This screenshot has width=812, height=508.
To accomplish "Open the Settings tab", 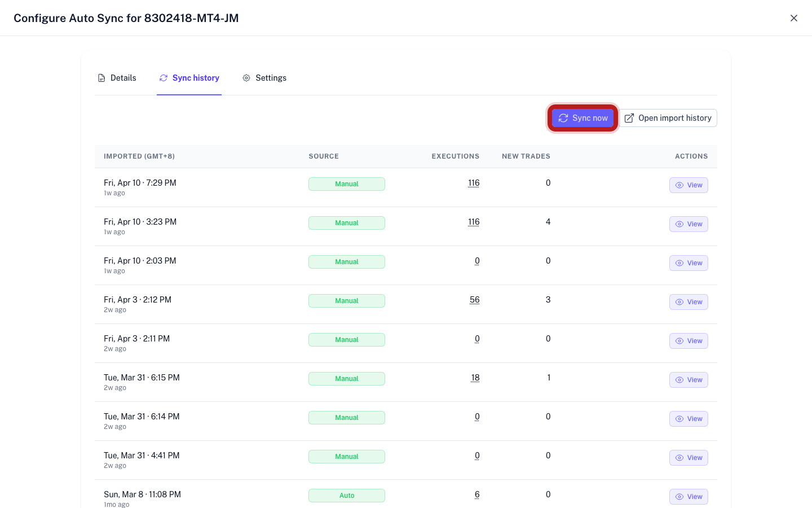I will 264,78.
